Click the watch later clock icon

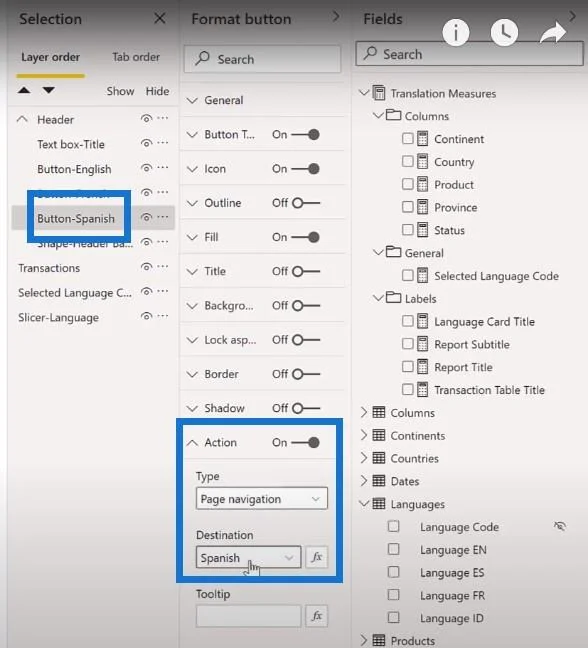504,32
